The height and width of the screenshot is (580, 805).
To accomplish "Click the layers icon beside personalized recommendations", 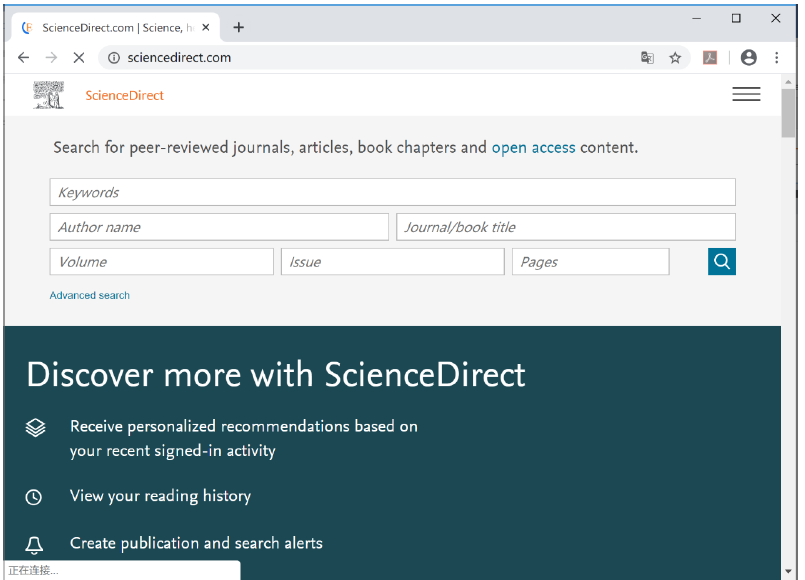I will coord(35,428).
